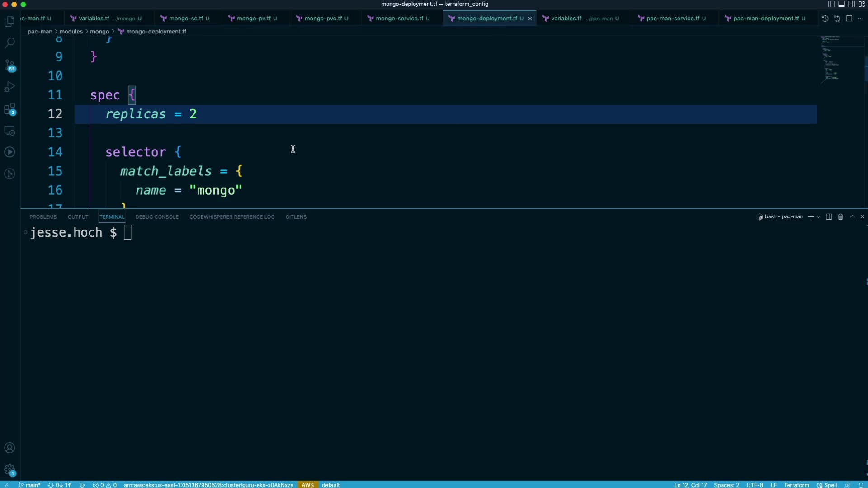Open the Explorer view in activity bar
The height and width of the screenshot is (488, 868).
(x=9, y=21)
